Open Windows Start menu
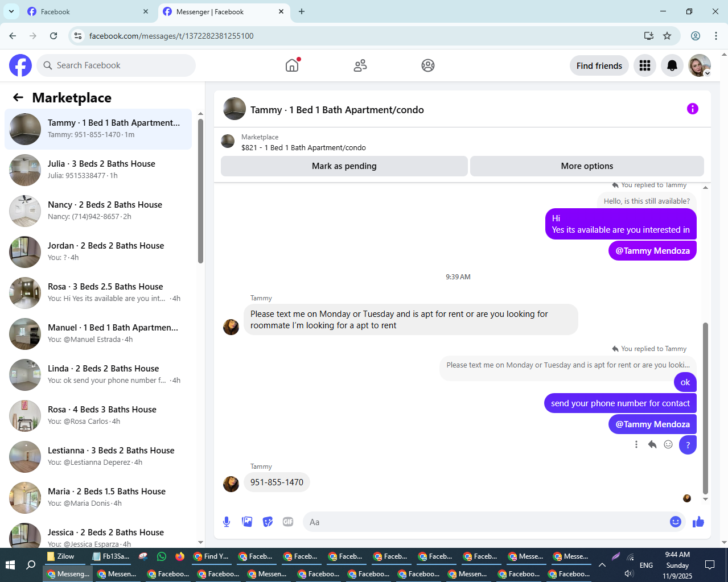This screenshot has height=582, width=728. [10, 565]
